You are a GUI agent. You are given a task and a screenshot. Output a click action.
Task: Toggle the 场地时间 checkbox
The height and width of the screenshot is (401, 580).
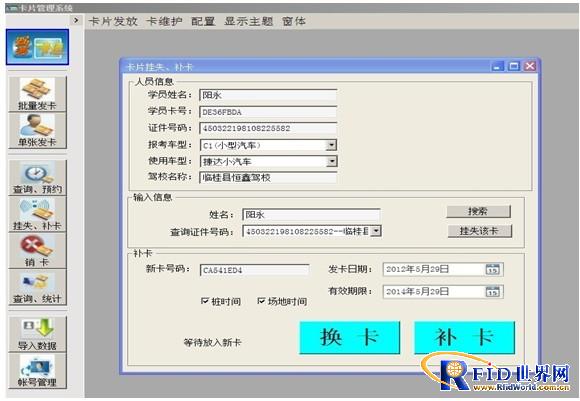(261, 301)
